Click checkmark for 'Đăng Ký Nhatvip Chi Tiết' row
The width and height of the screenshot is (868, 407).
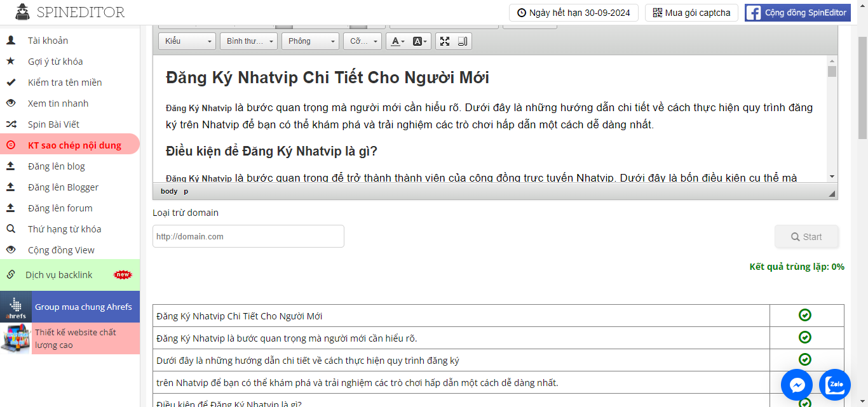point(805,315)
